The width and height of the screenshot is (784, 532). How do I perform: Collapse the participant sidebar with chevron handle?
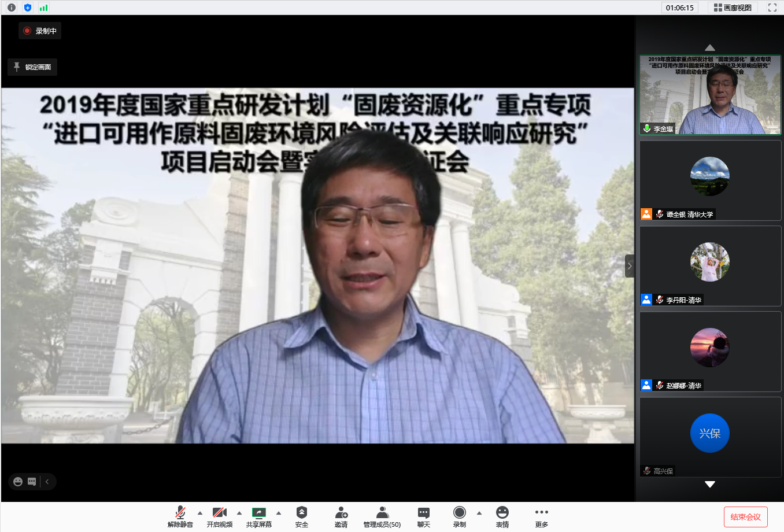click(630, 266)
